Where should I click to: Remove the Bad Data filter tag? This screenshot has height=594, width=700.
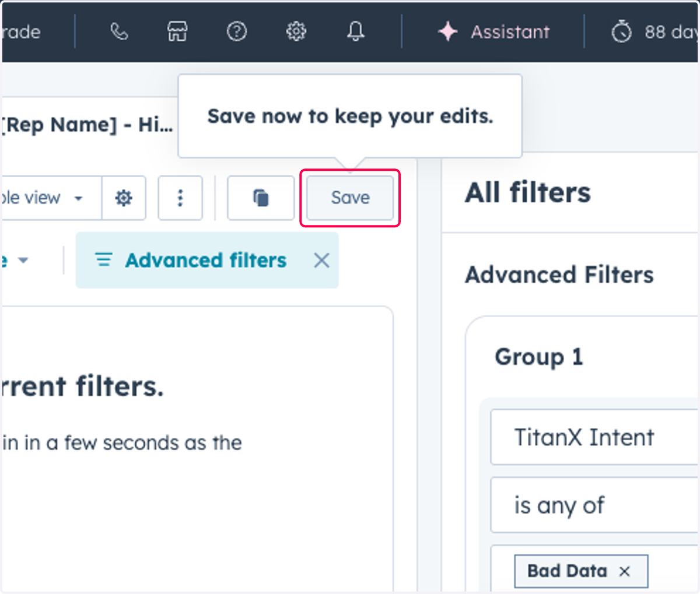click(x=625, y=571)
